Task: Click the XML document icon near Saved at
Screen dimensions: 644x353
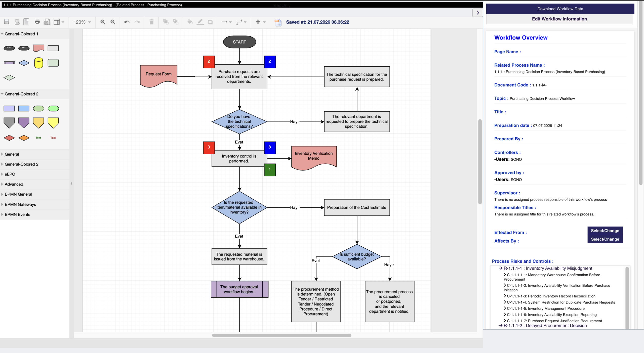Action: [278, 23]
